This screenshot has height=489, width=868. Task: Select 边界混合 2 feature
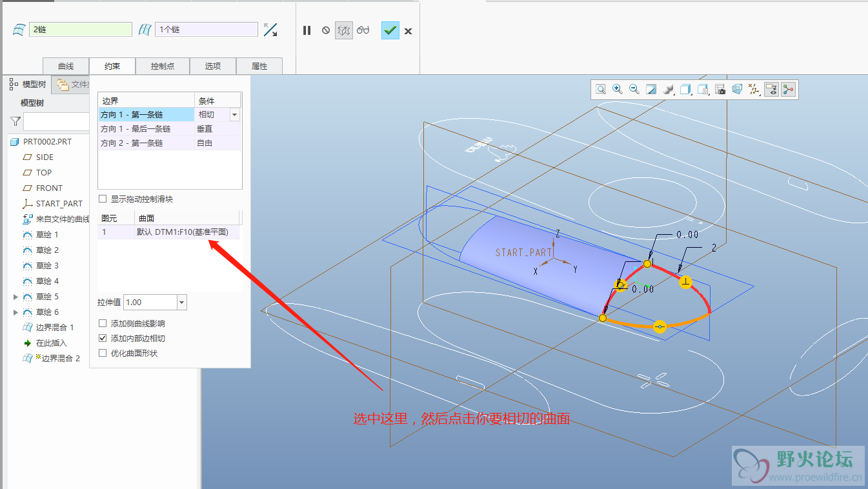coord(52,358)
